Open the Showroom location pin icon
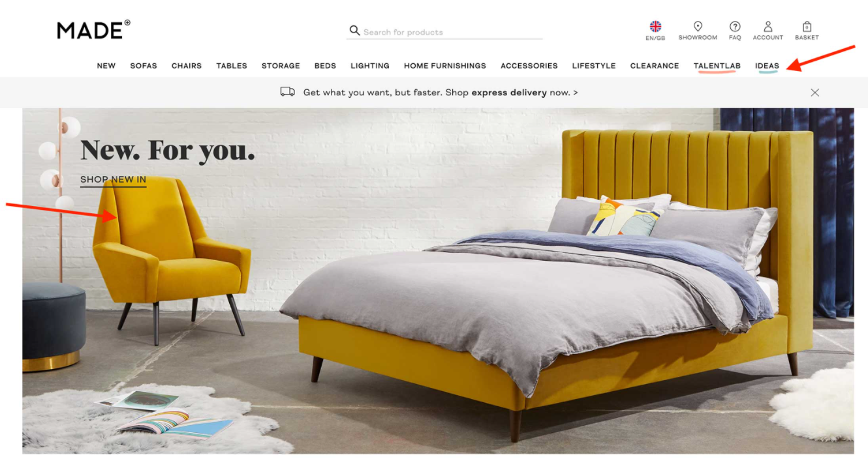This screenshot has width=868, height=459. tap(698, 27)
